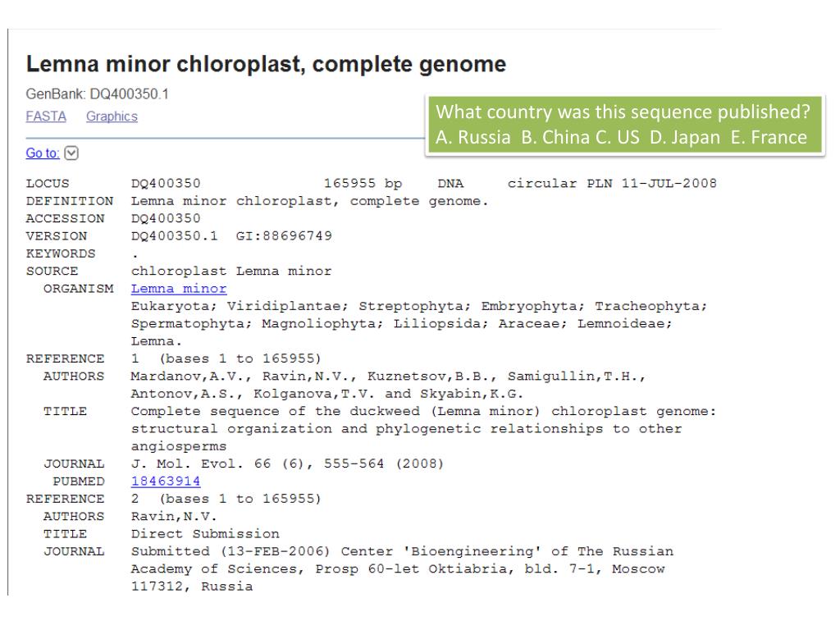This screenshot has height=630, width=840.
Task: Click the GenBank DQ400350.1 accession text
Action: (x=98, y=94)
